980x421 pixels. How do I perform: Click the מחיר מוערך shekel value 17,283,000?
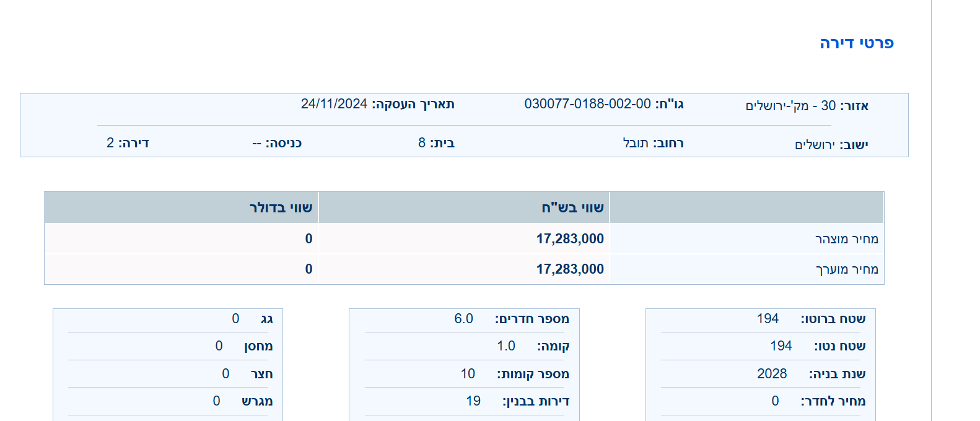click(x=570, y=269)
